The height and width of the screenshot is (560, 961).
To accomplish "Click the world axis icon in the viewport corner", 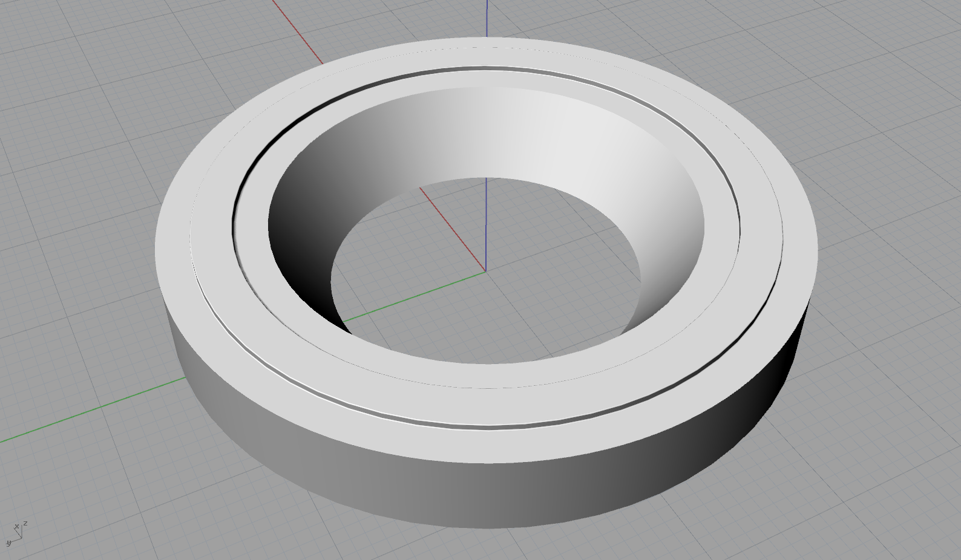I will (17, 533).
